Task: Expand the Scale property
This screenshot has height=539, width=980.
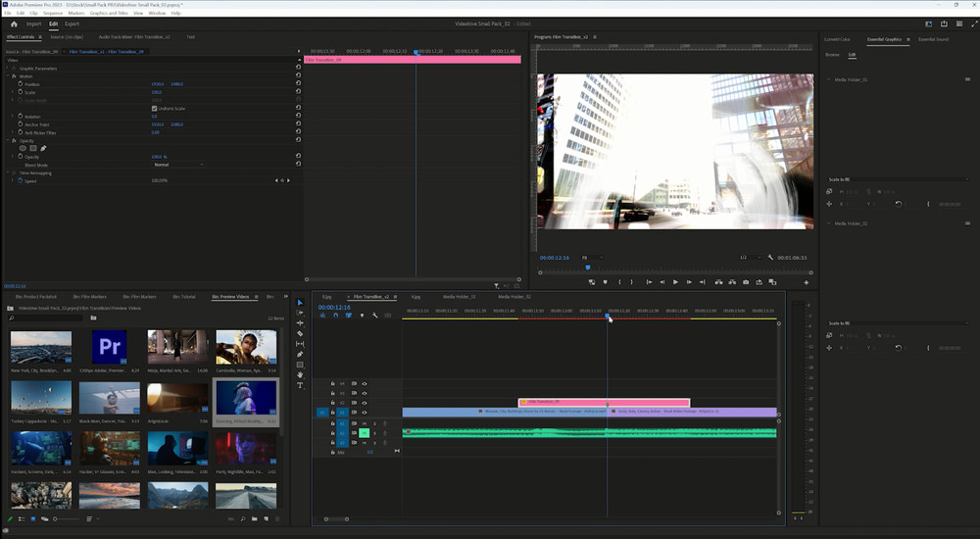Action: click(x=13, y=92)
